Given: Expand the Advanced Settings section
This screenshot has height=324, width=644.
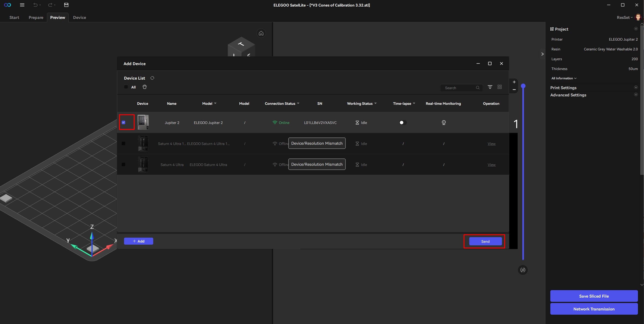Looking at the screenshot, I should pos(636,95).
